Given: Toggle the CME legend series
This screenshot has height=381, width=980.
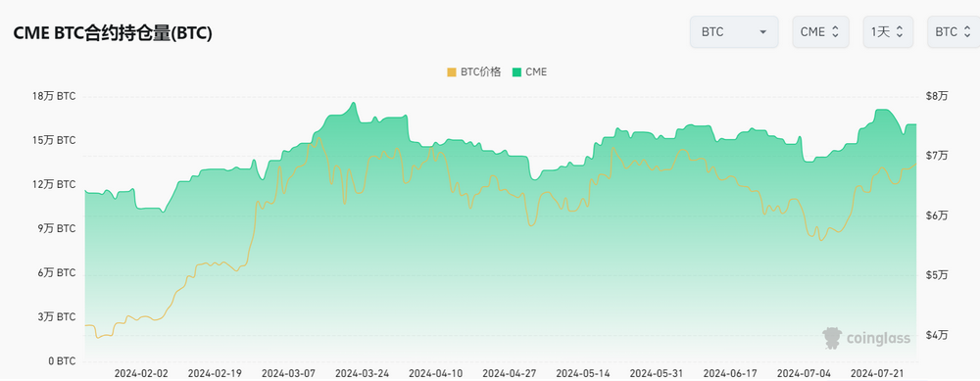Looking at the screenshot, I should [x=529, y=71].
